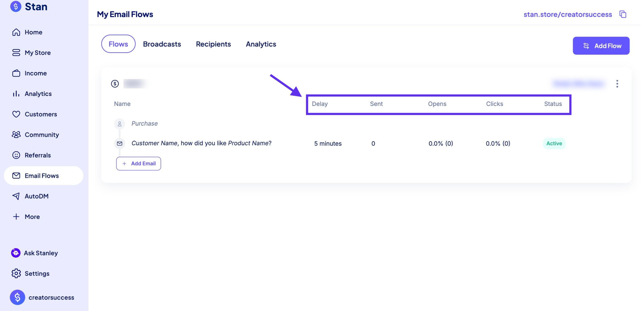Click the Home icon in sidebar

16,32
